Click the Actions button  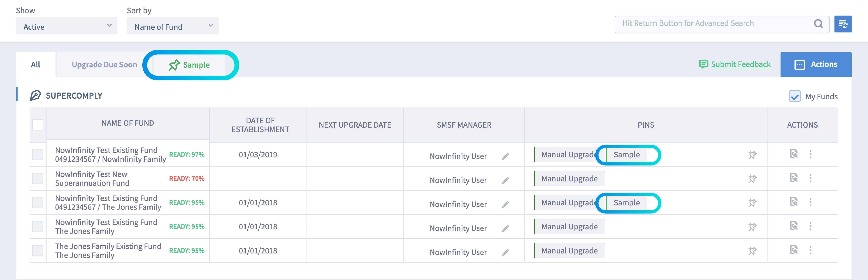816,64
